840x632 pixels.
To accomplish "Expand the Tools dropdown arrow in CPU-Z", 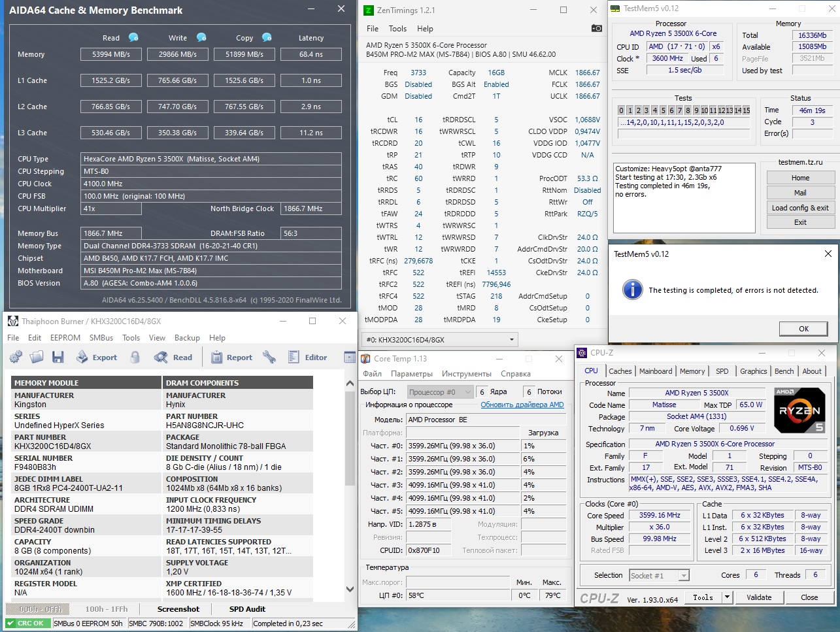I will [x=726, y=597].
